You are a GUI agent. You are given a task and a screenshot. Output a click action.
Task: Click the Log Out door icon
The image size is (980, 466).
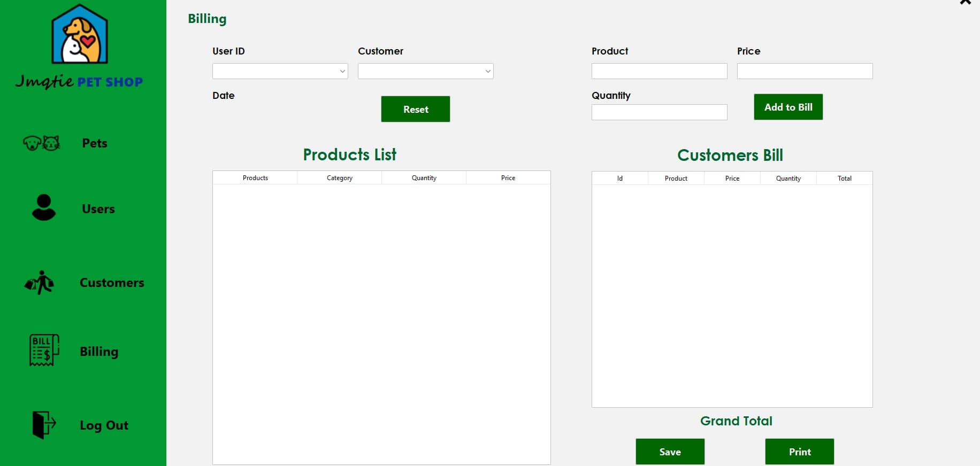click(44, 425)
